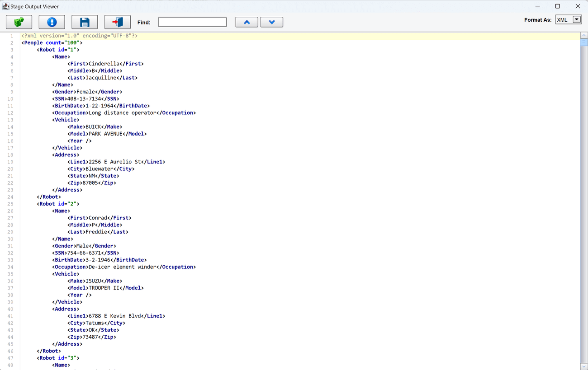Click the Gender value Female

click(x=85, y=92)
